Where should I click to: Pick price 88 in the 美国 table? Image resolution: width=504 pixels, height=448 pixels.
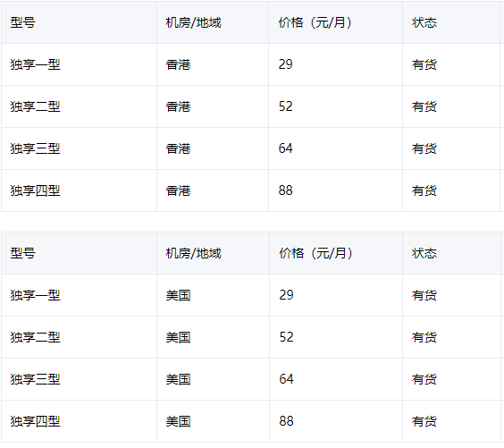[286, 421]
